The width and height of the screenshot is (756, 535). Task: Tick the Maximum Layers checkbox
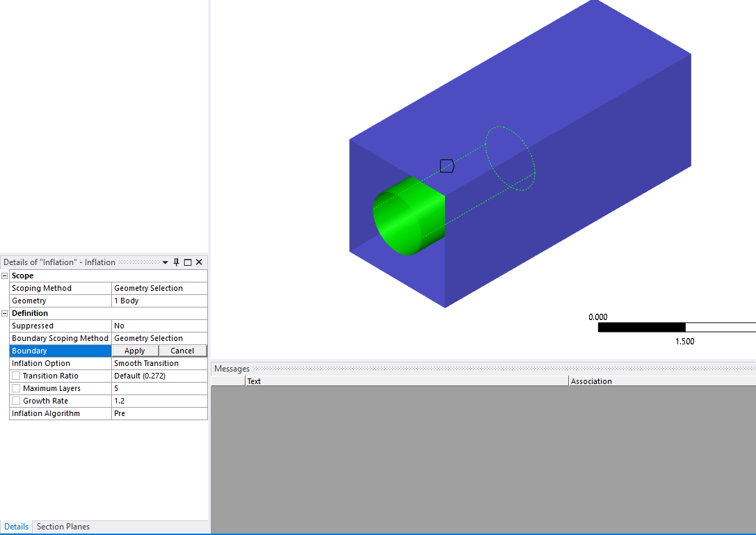[17, 388]
